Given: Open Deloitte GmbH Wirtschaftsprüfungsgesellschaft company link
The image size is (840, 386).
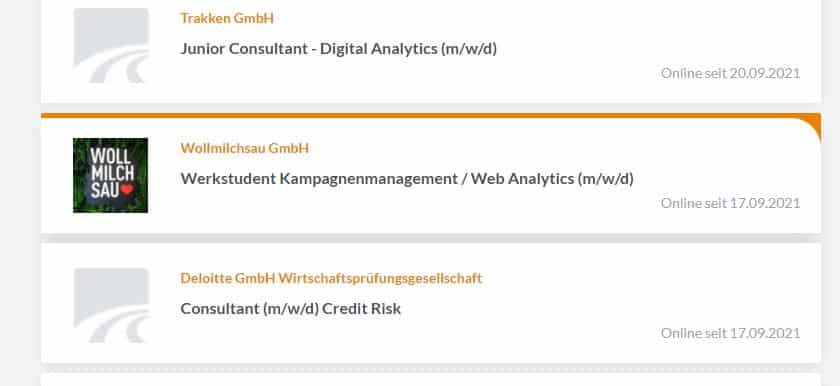Looking at the screenshot, I should point(331,278).
